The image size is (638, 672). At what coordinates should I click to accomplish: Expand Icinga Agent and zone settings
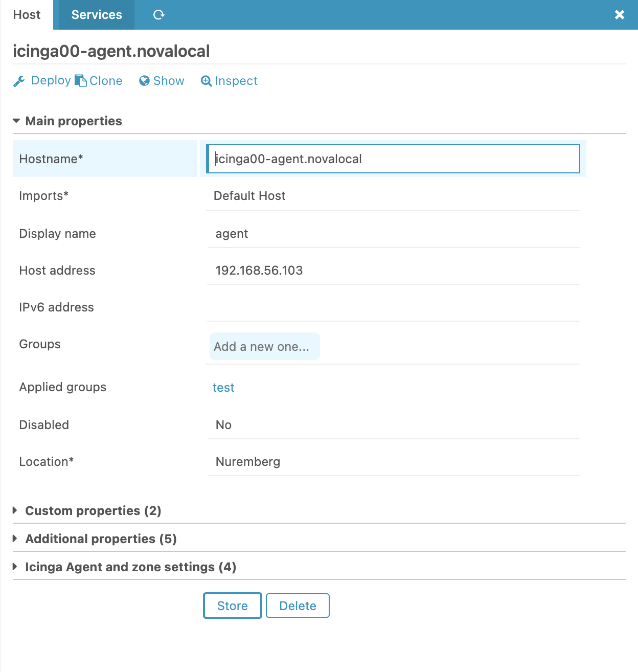130,567
